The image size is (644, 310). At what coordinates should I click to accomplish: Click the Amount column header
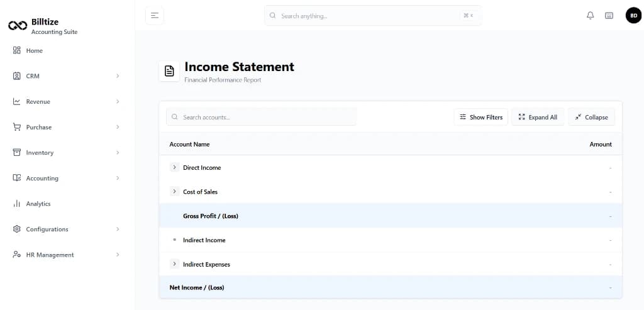click(x=601, y=144)
